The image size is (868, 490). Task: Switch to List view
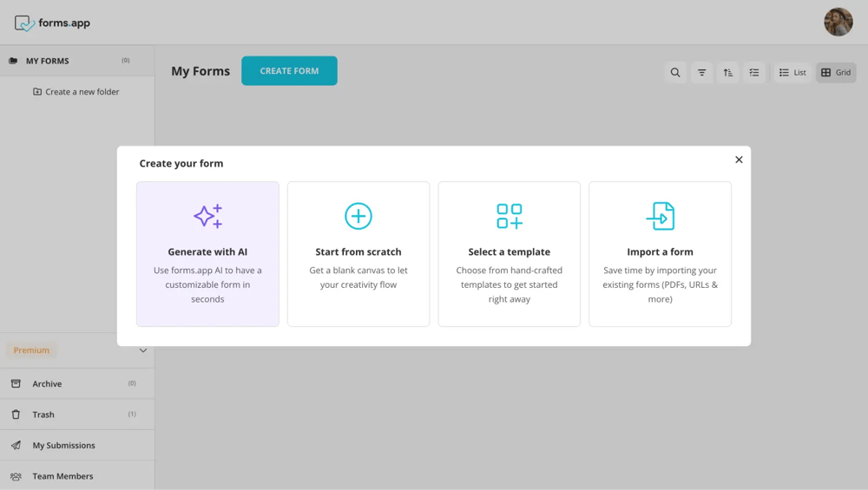tap(792, 73)
